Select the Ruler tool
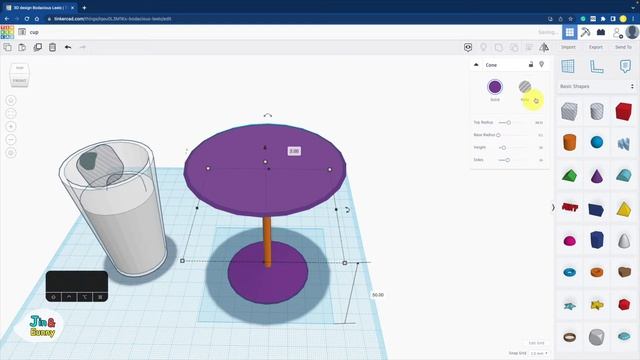The image size is (640, 360). pyautogui.click(x=596, y=66)
